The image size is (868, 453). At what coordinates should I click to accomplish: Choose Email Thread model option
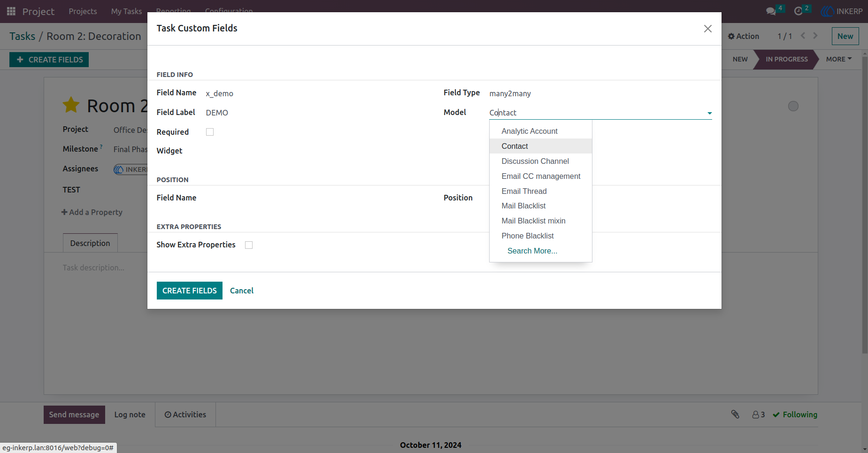(x=541, y=191)
